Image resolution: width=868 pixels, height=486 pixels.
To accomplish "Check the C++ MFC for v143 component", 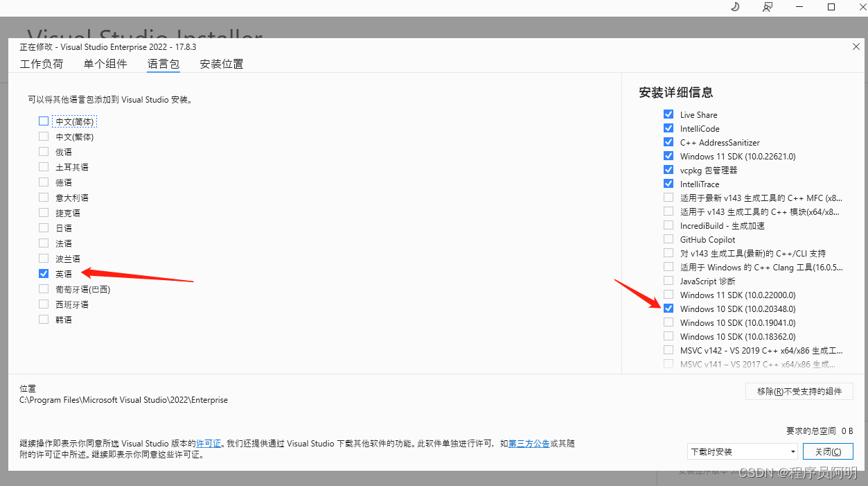I will (668, 198).
